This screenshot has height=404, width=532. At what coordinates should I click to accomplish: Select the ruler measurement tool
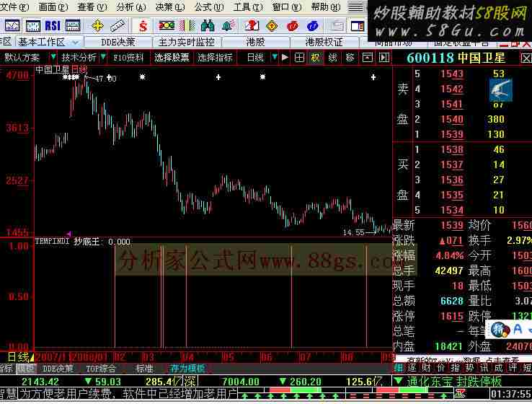click(118, 26)
